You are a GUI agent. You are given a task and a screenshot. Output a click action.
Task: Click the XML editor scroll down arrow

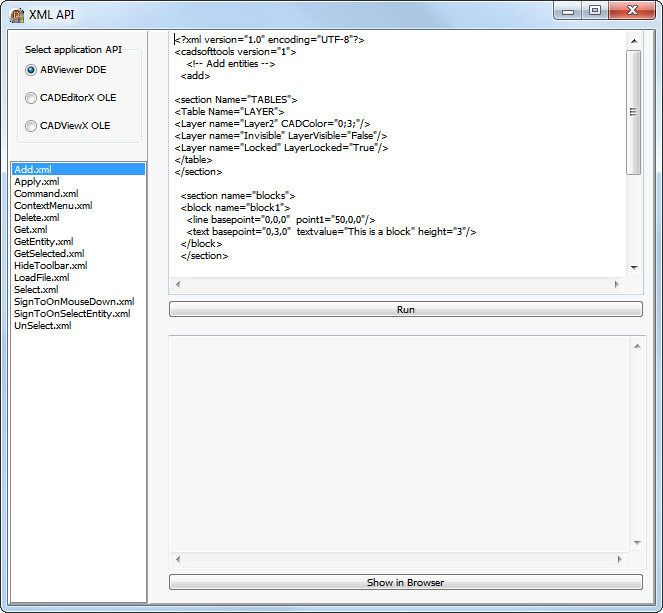tap(634, 267)
